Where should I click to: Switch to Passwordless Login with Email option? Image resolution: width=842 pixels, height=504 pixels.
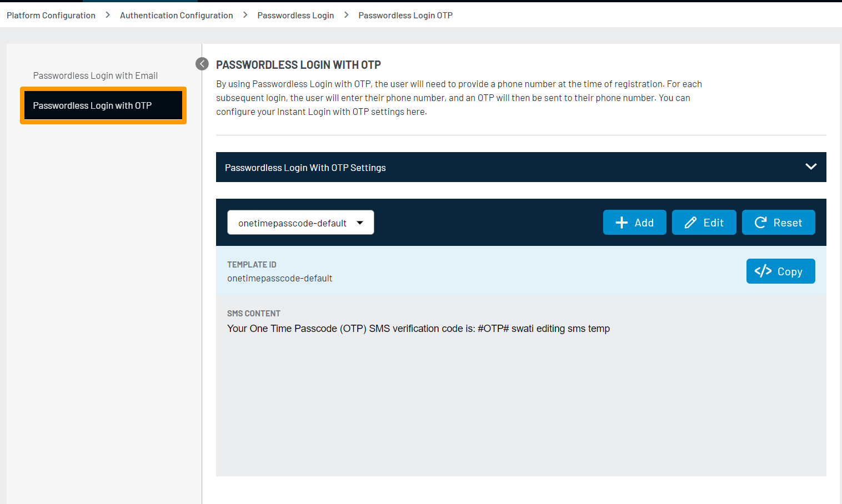(x=95, y=75)
